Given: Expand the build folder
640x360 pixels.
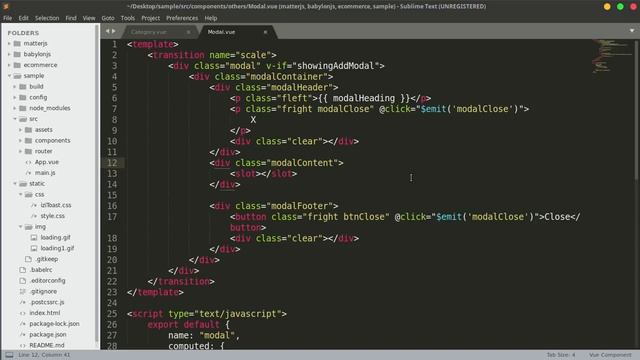Looking at the screenshot, I should pos(15,87).
